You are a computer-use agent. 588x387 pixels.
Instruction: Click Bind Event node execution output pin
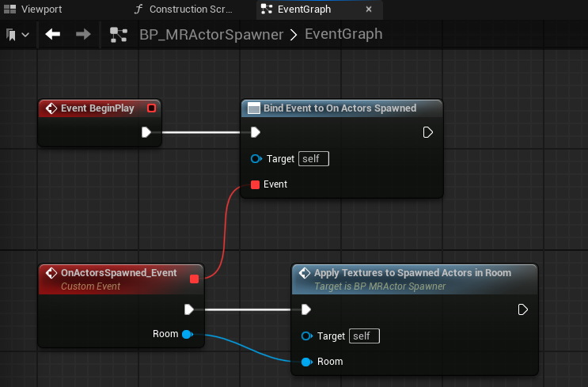[x=428, y=132]
